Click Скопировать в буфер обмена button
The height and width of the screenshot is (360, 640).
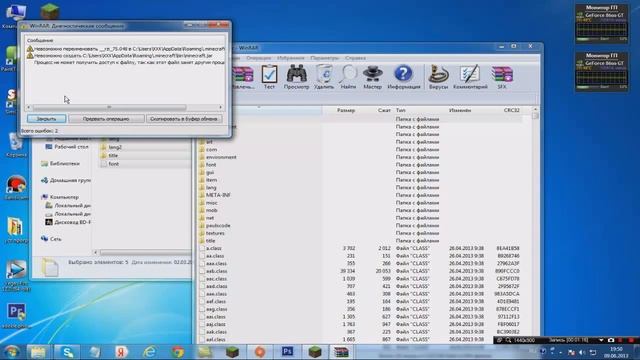(184, 119)
